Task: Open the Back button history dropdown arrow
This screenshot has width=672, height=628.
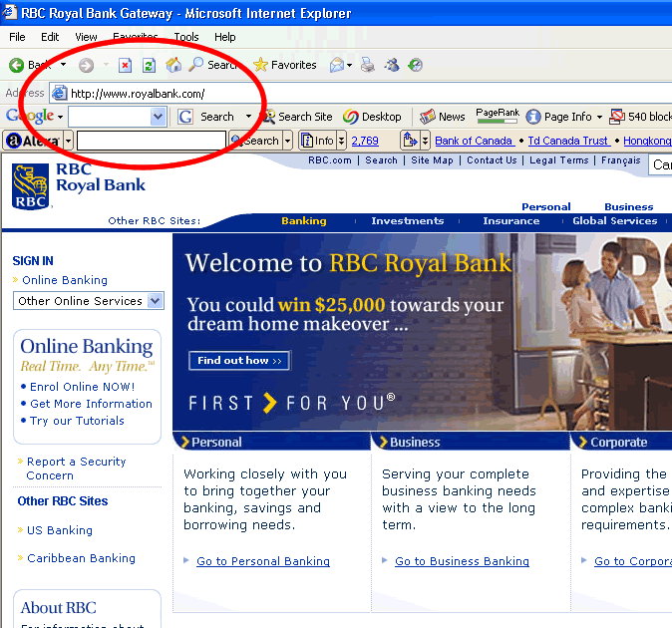Action: pyautogui.click(x=64, y=65)
